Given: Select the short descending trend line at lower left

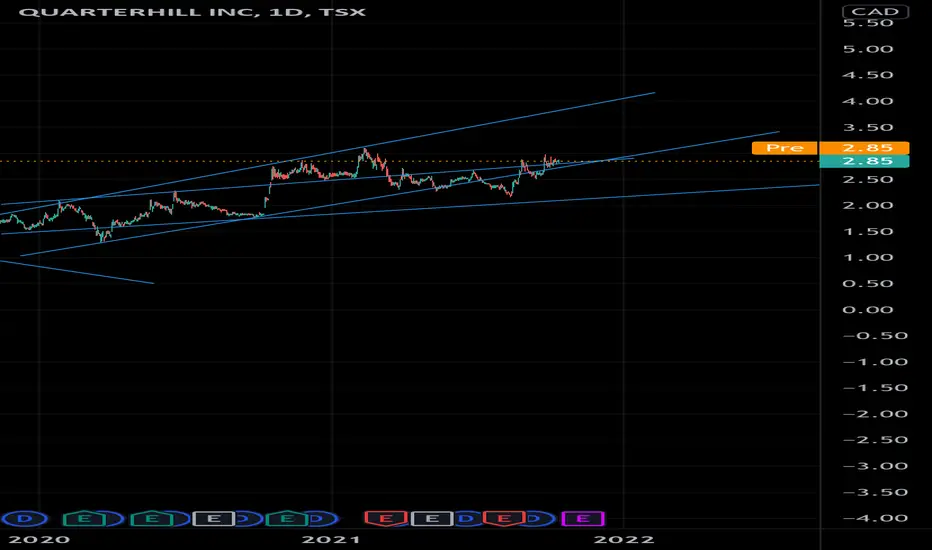Looking at the screenshot, I should 77,272.
